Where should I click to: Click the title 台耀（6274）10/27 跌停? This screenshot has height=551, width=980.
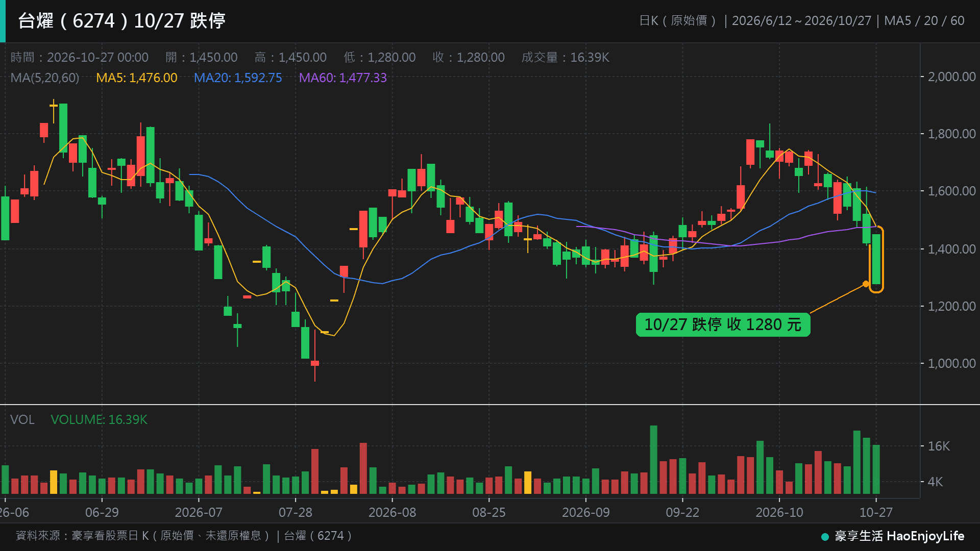121,21
